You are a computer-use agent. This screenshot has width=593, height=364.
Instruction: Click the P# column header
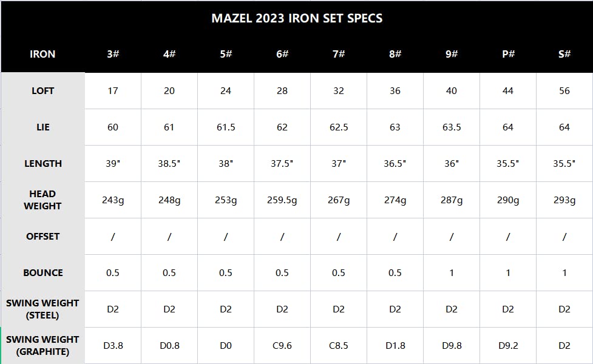tap(508, 54)
